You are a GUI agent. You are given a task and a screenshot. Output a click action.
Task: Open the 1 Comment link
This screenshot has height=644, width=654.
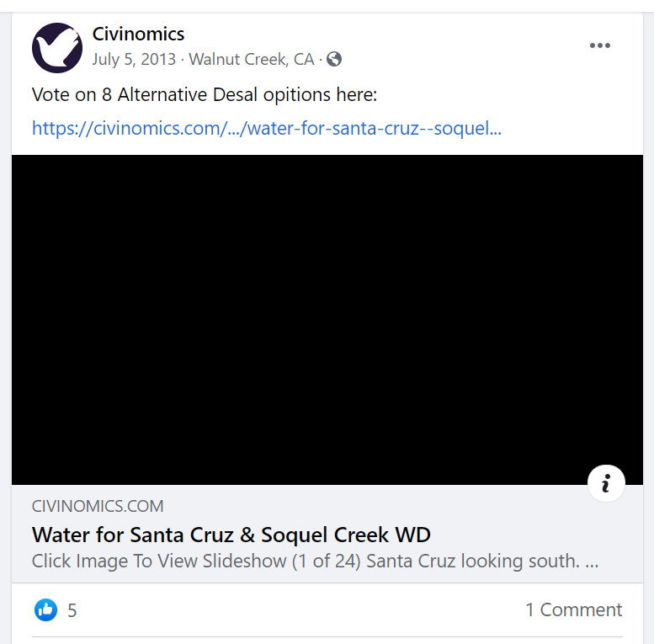[x=573, y=609]
